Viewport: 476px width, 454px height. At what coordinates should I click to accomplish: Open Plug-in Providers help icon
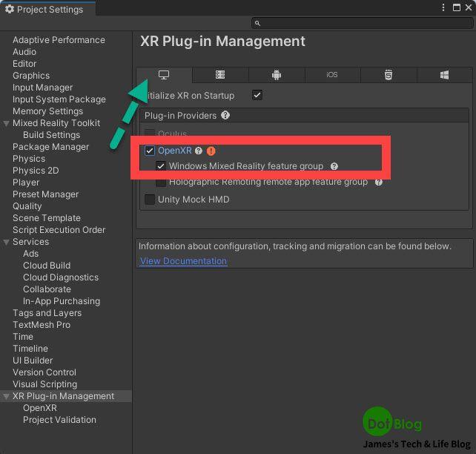point(225,116)
